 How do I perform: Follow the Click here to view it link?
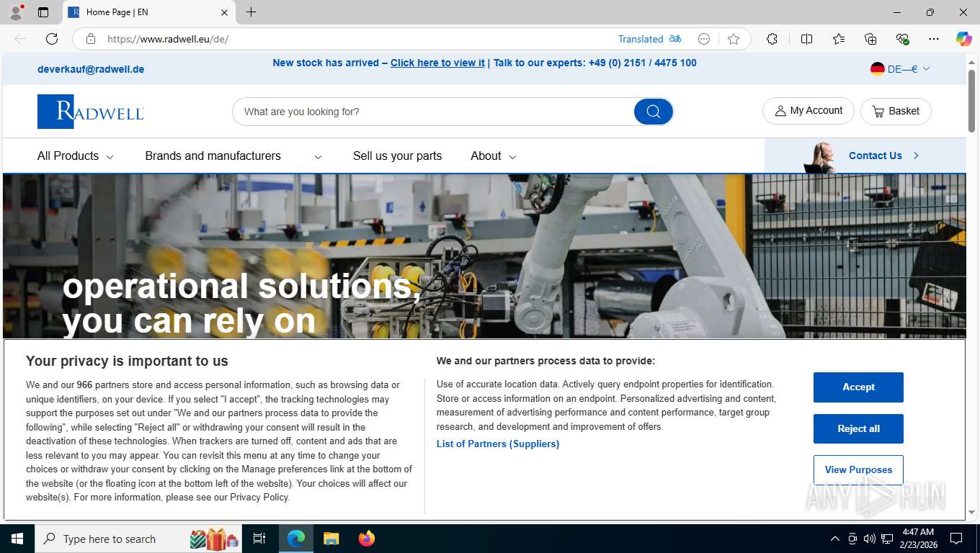(437, 63)
